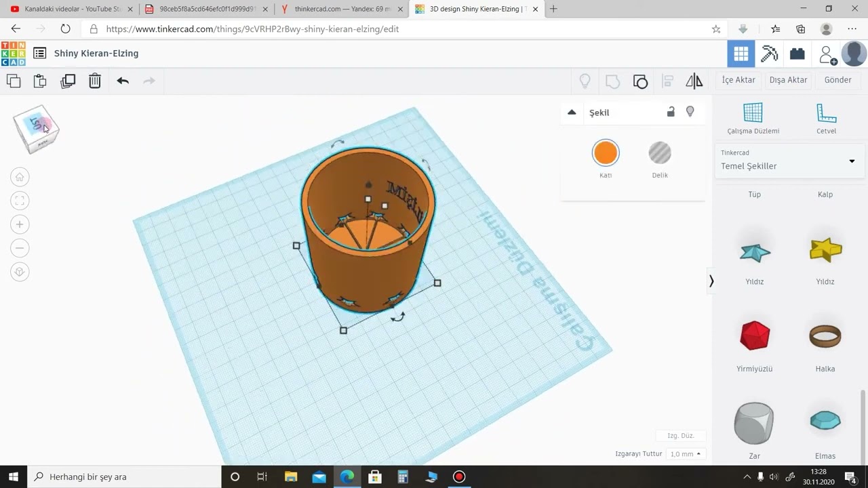868x488 pixels.
Task: Collapse the shapes side panel arrow
Action: coord(711,281)
